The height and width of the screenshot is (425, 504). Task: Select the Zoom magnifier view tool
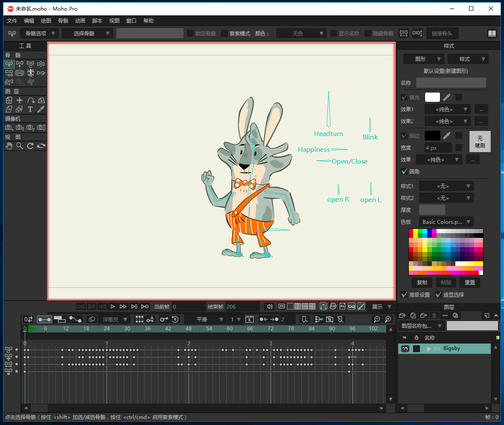click(x=20, y=146)
